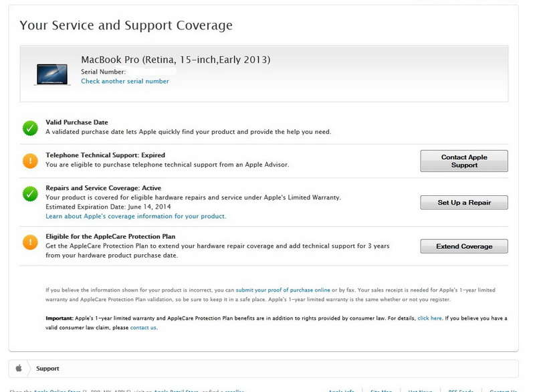Click green checkmark beside Valid Purchase Date
The height and width of the screenshot is (392, 535).
[x=30, y=127]
